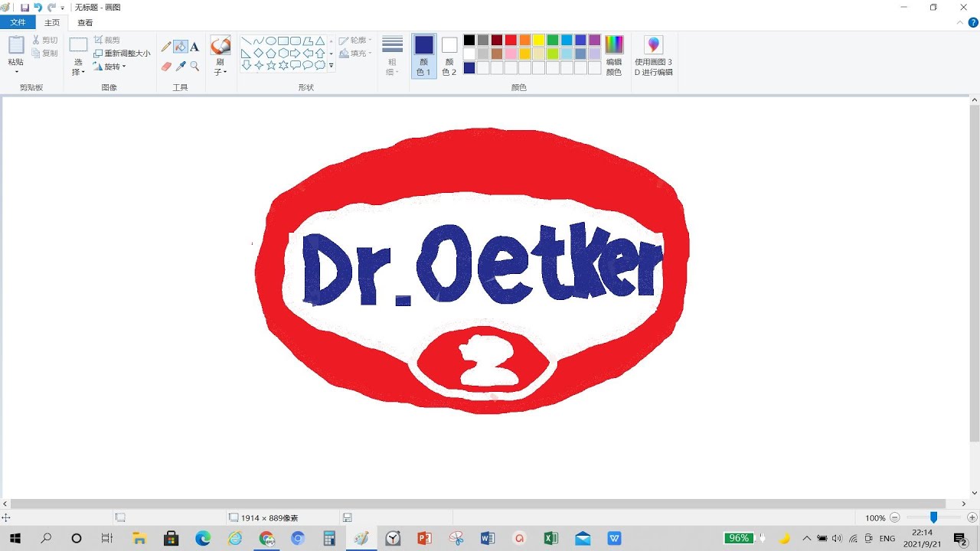Choose the Triangle shape

[x=320, y=41]
